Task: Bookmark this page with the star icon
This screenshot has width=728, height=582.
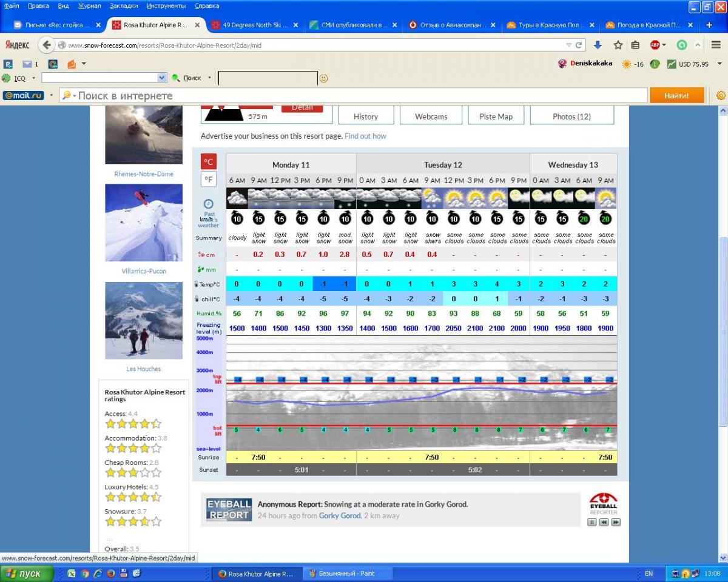Action: click(618, 45)
